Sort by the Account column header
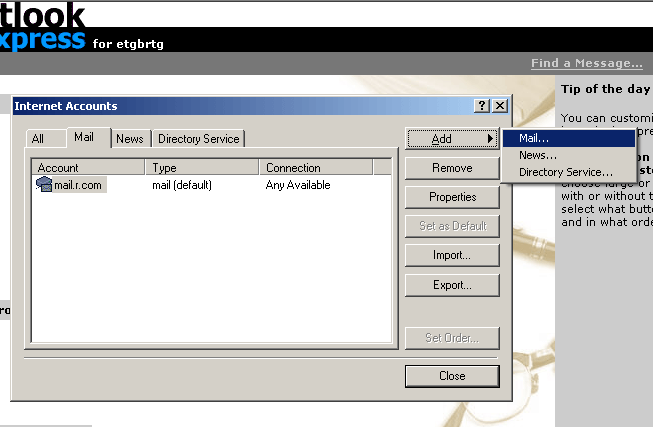Screen dimensions: 653x427 pyautogui.click(x=88, y=167)
